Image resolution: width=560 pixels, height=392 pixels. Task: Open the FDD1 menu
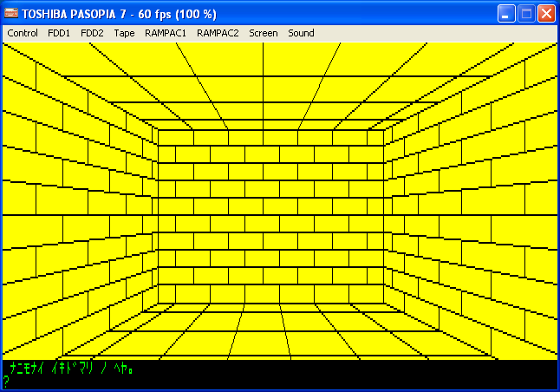(x=59, y=33)
